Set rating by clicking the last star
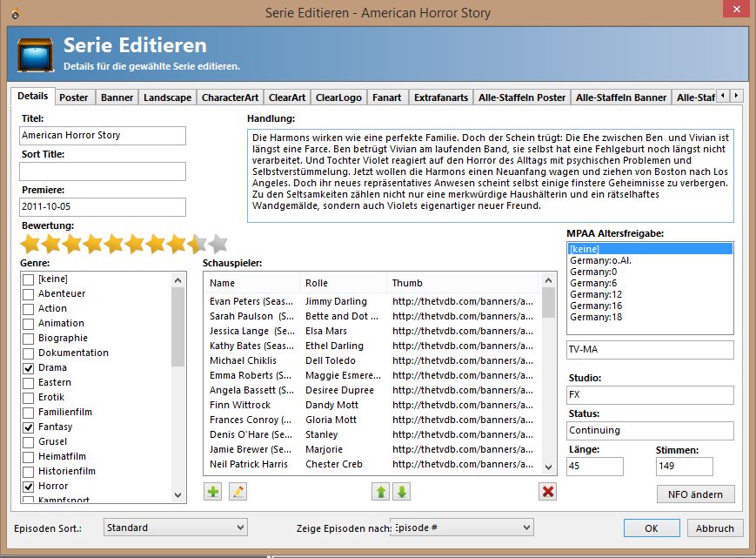Viewport: 756px width, 558px height. [x=218, y=244]
